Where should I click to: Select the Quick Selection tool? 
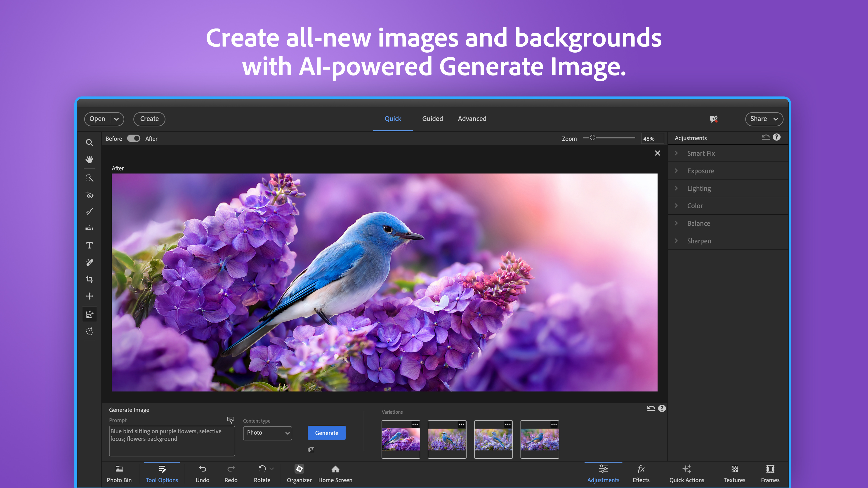[89, 178]
